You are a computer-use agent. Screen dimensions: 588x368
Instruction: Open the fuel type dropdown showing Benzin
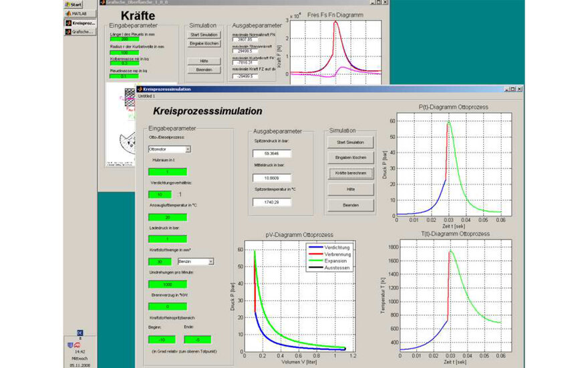tap(196, 262)
